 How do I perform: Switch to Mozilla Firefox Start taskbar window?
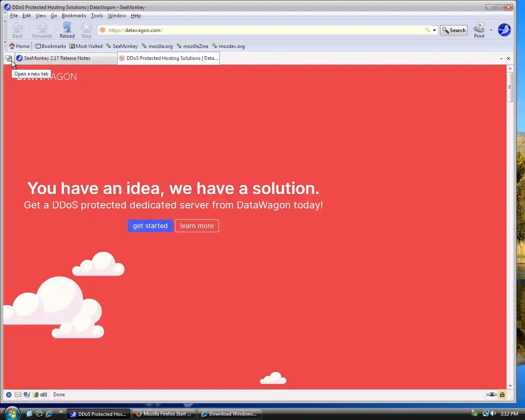[x=164, y=414]
